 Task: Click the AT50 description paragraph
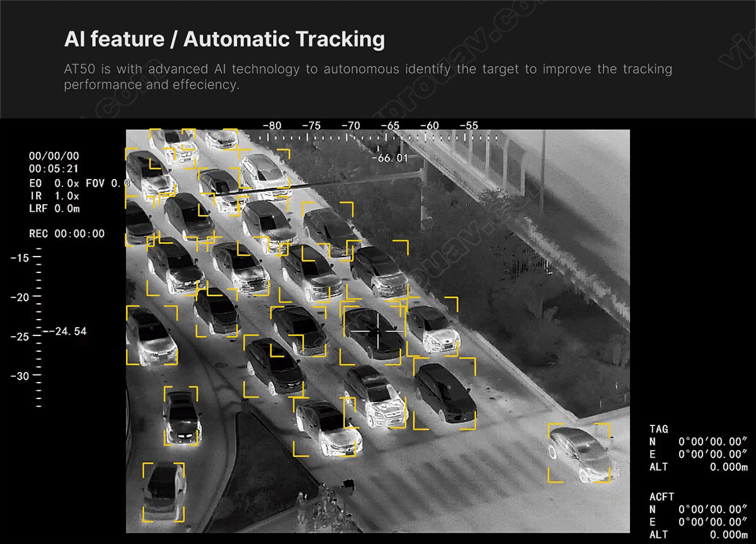pos(368,76)
